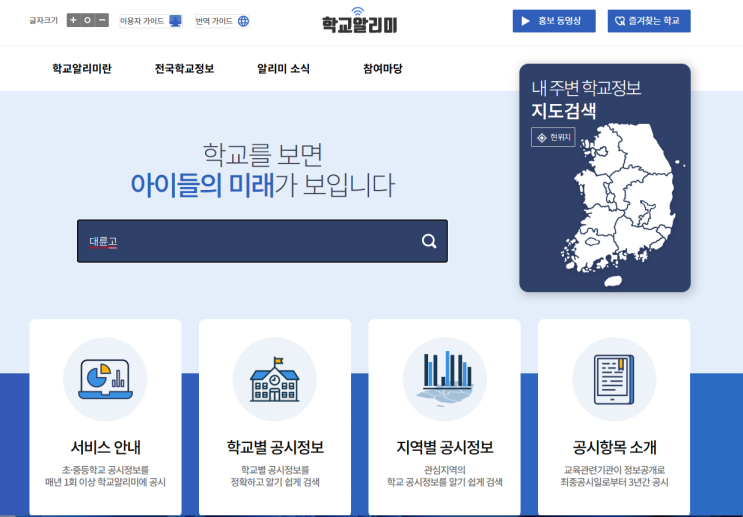This screenshot has height=517, width=743.
Task: Select the 알리미 소식 menu item
Action: [283, 69]
